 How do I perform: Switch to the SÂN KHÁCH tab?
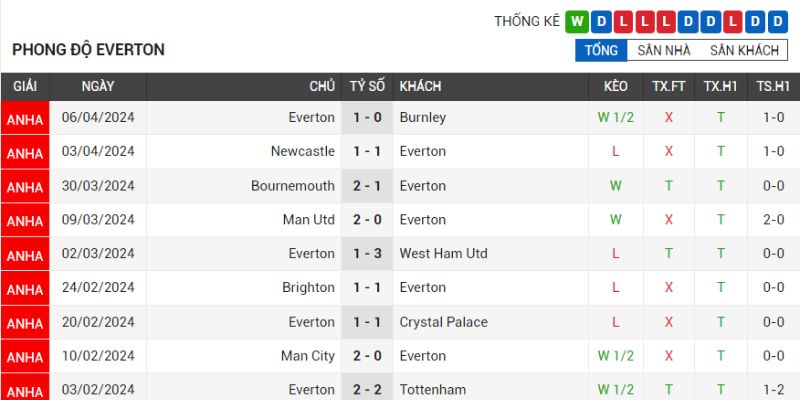pyautogui.click(x=744, y=50)
